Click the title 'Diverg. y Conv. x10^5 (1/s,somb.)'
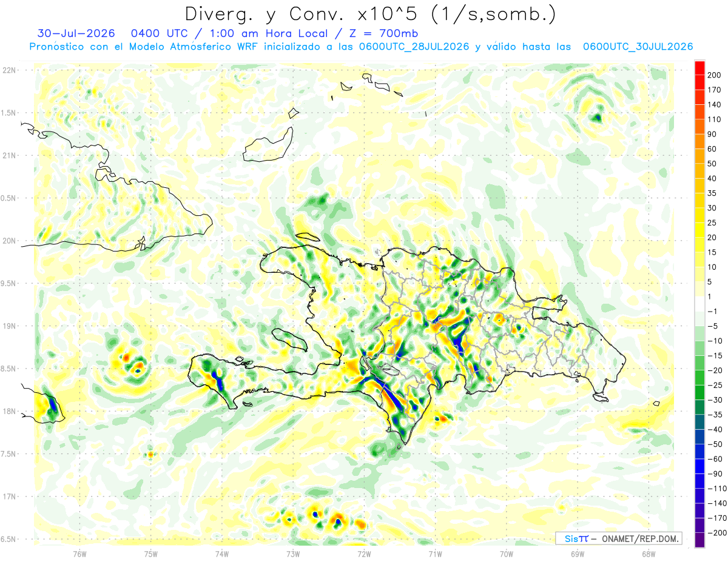Viewport: 728px width, 562px height. (x=370, y=14)
